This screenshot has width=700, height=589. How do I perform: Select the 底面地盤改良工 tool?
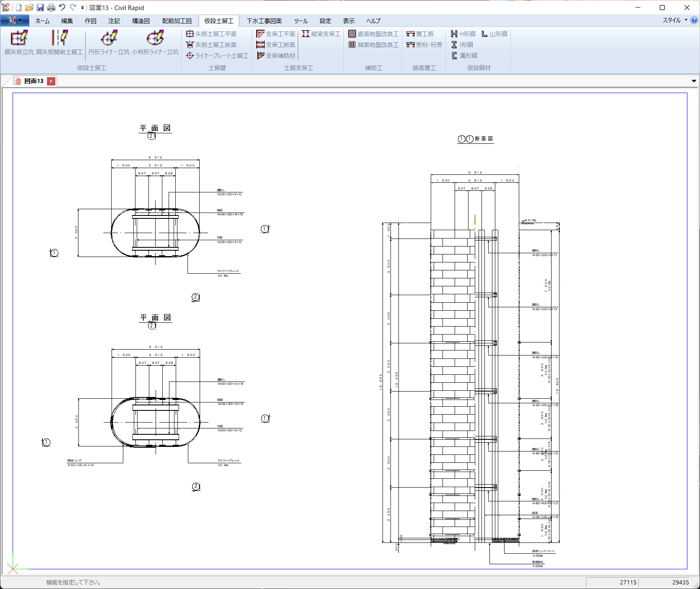click(373, 34)
